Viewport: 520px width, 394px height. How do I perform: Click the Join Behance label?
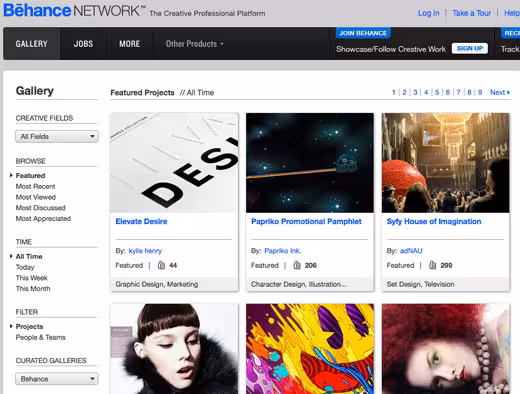click(x=363, y=33)
